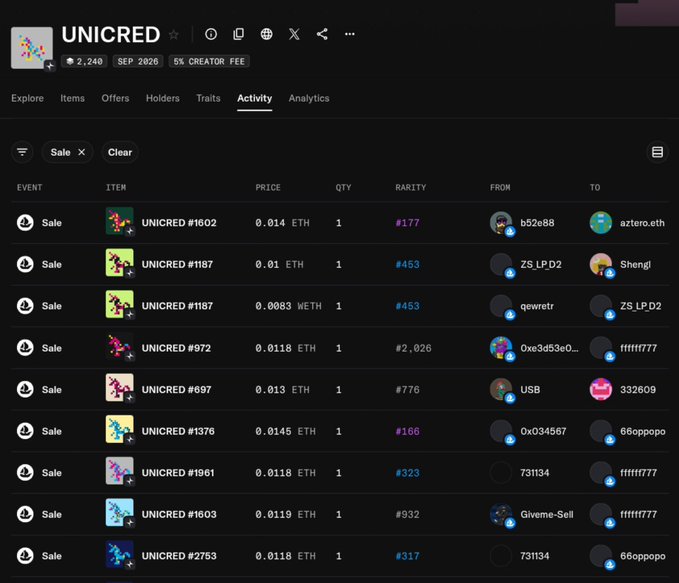The image size is (679, 583).
Task: Open seller qewretr profile
Action: point(537,306)
